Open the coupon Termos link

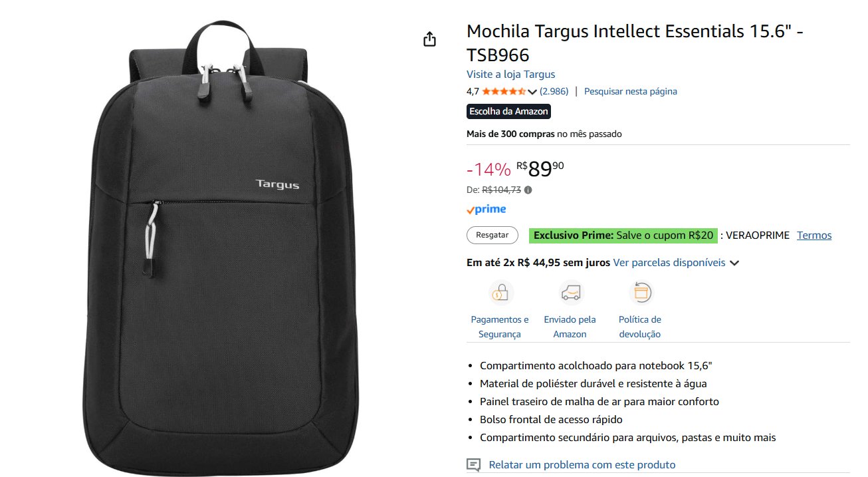(814, 235)
